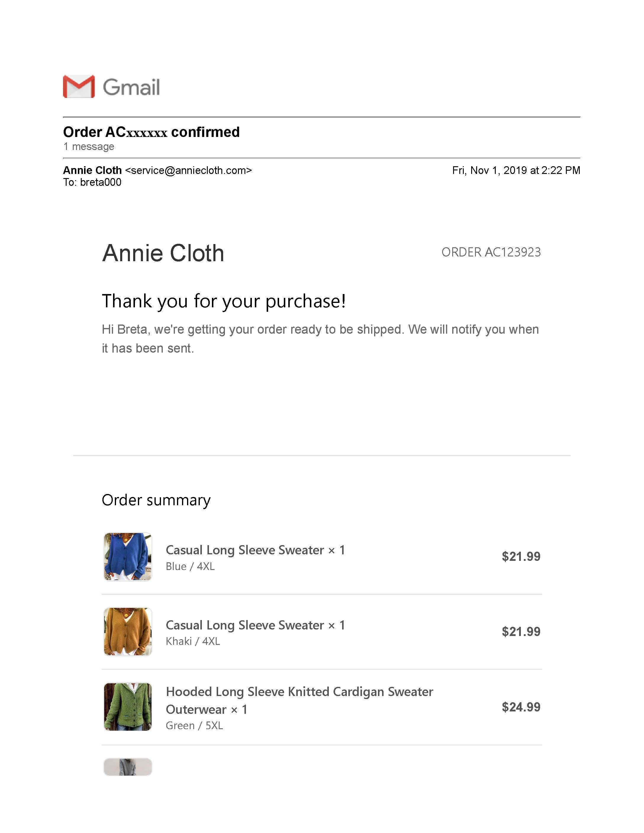The height and width of the screenshot is (833, 644).
Task: Click the Gmail wordmark text
Action: click(131, 87)
